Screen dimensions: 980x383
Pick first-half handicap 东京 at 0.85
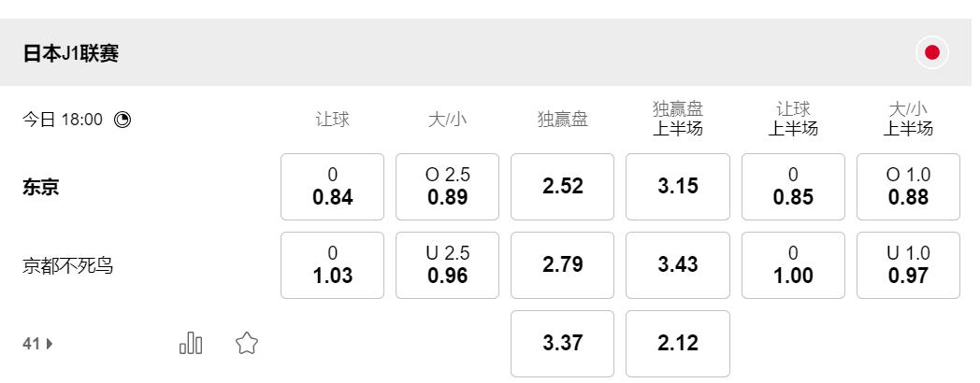coord(793,187)
